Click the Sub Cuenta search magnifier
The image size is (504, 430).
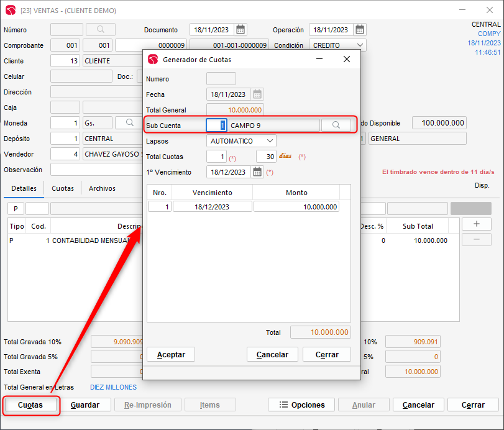[x=336, y=126]
